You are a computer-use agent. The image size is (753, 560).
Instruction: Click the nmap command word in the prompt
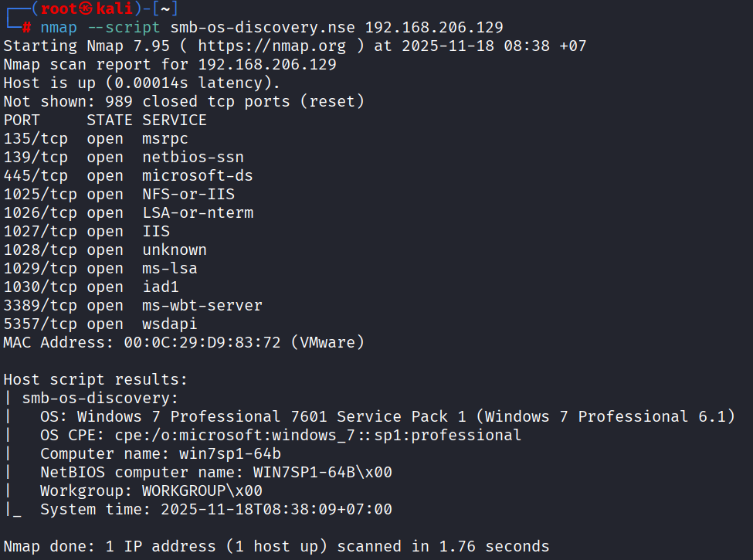(59, 27)
